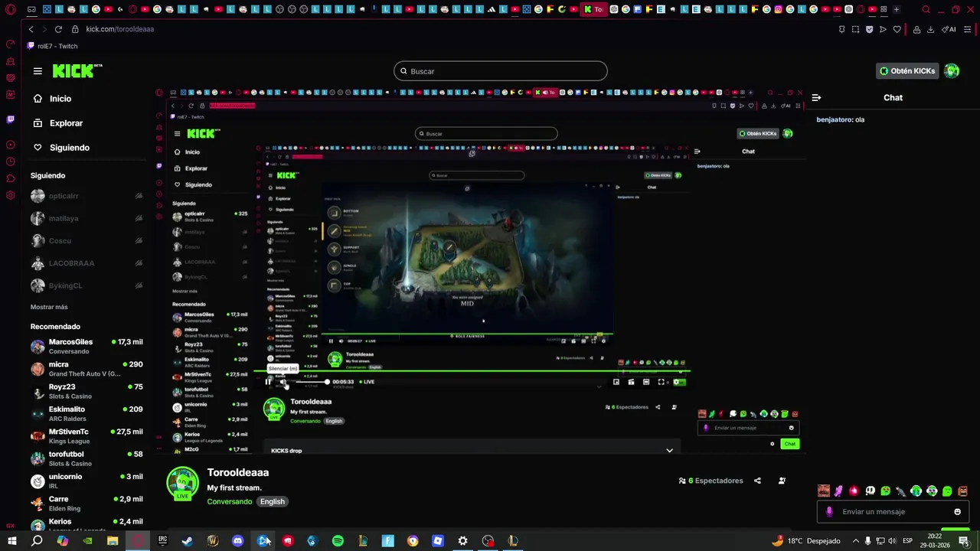Open the Opera menu logo
Viewport: 980px width, 551px height.
coord(10,10)
